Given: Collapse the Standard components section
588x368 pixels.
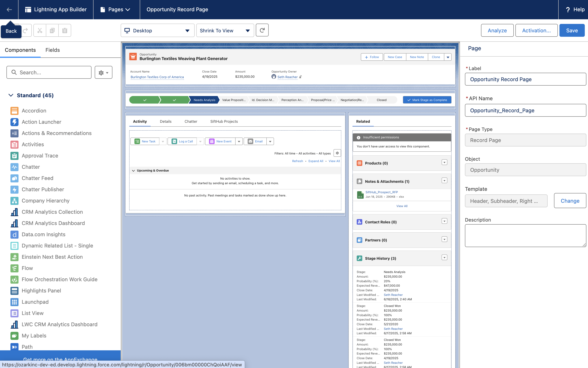Looking at the screenshot, I should tap(11, 95).
